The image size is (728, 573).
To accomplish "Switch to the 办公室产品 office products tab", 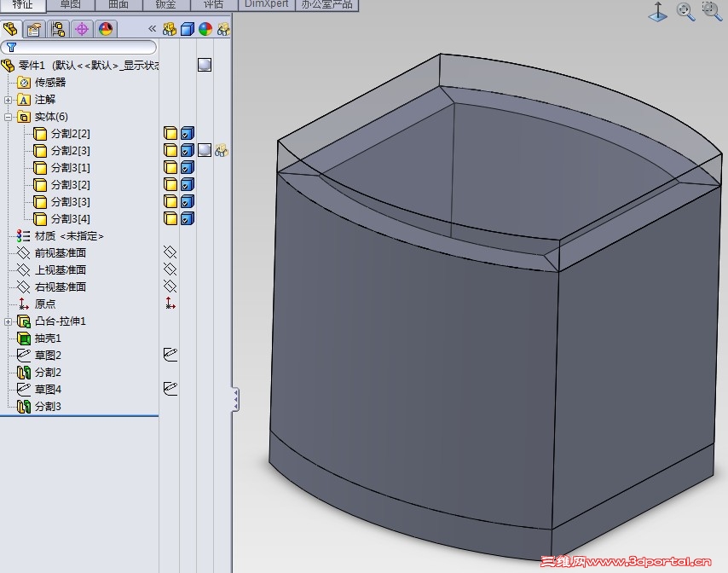I will tap(326, 5).
